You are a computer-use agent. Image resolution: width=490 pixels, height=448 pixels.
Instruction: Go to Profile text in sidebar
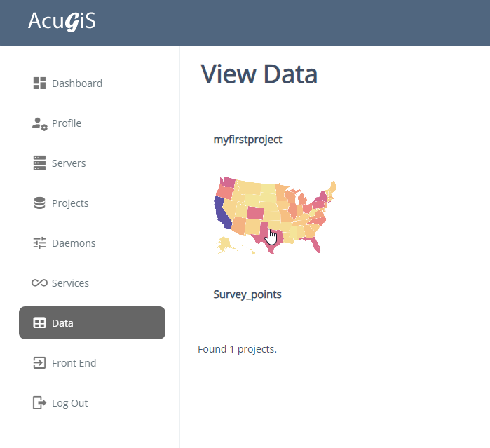[x=67, y=123]
